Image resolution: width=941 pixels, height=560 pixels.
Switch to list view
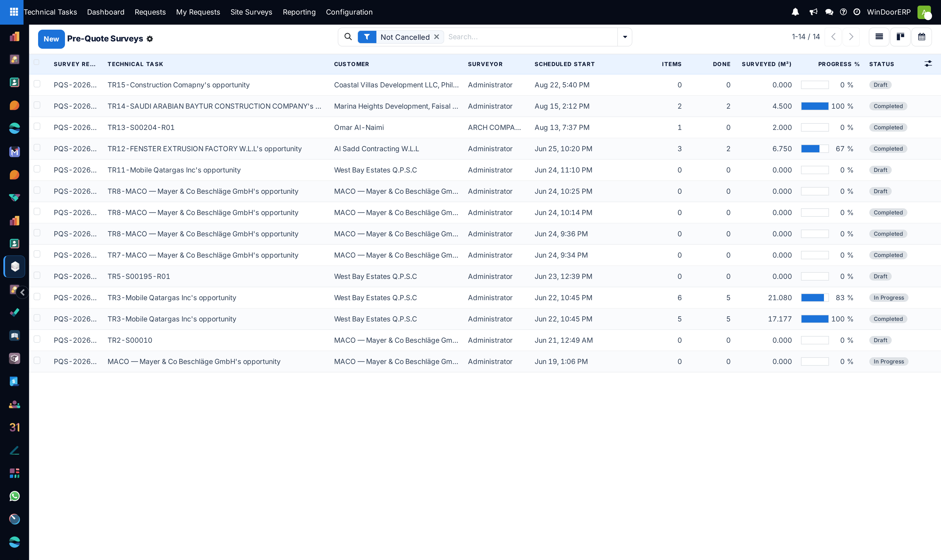(x=879, y=37)
